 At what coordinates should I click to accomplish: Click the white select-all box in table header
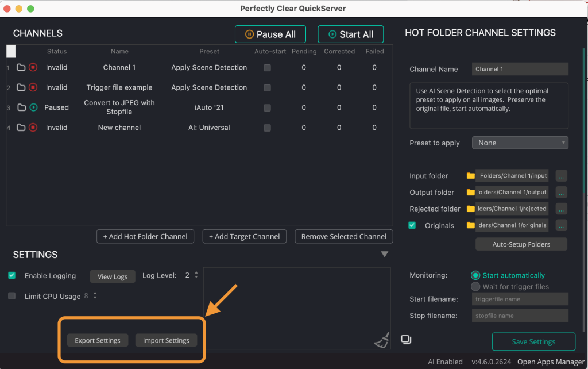click(x=11, y=51)
